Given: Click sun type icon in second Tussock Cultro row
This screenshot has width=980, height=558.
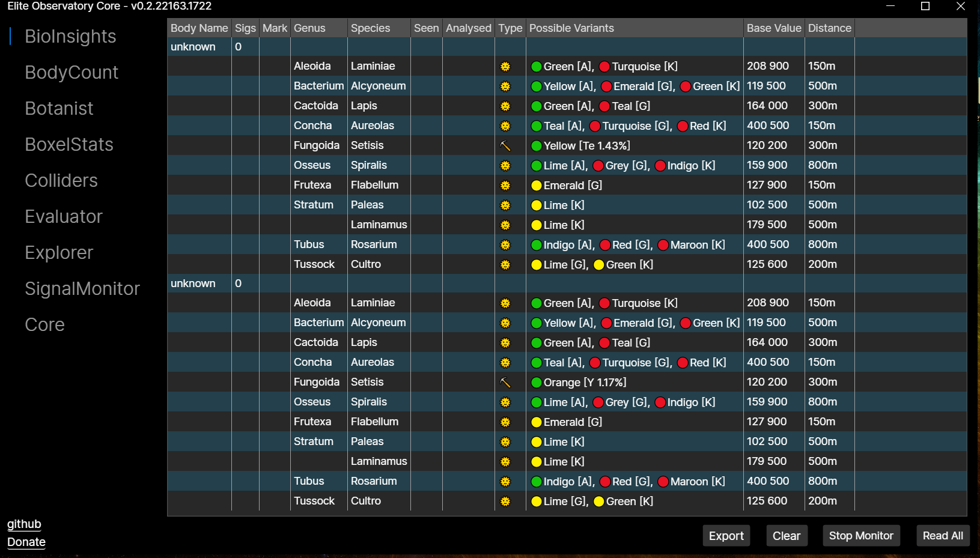Looking at the screenshot, I should click(x=505, y=502).
